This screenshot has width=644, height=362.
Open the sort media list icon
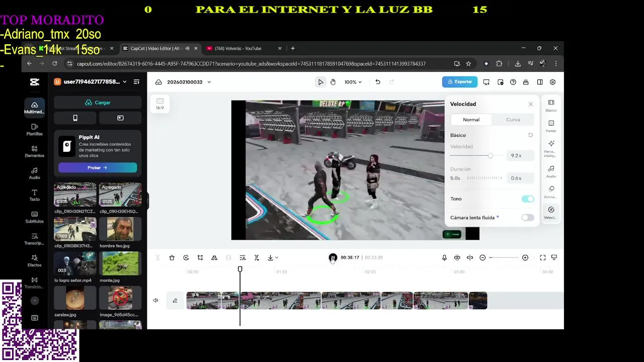click(136, 82)
